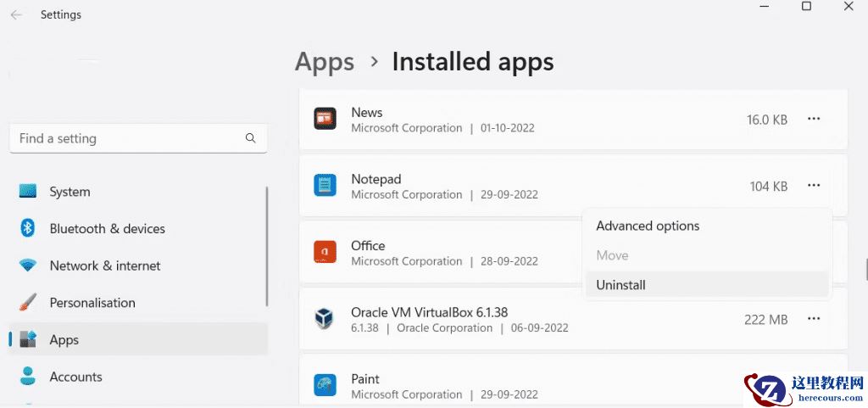Open Accounts settings in sidebar
Screen dimensions: 868x408
tap(75, 377)
